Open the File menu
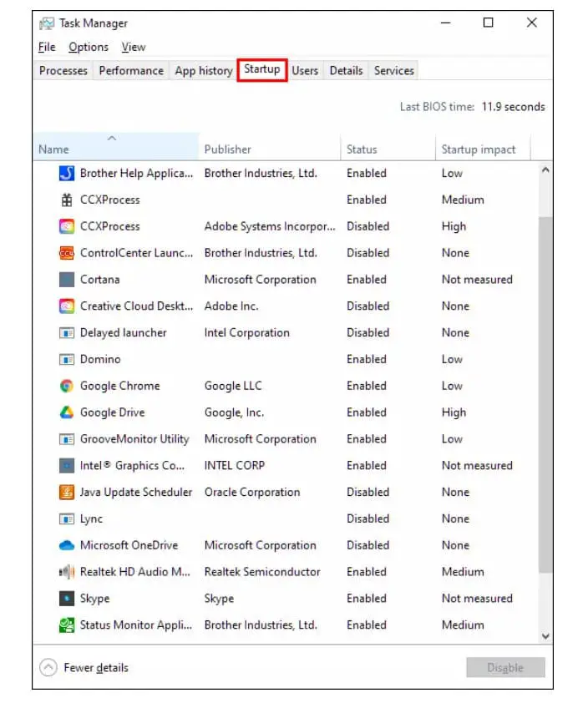This screenshot has height=703, width=588. pos(47,47)
